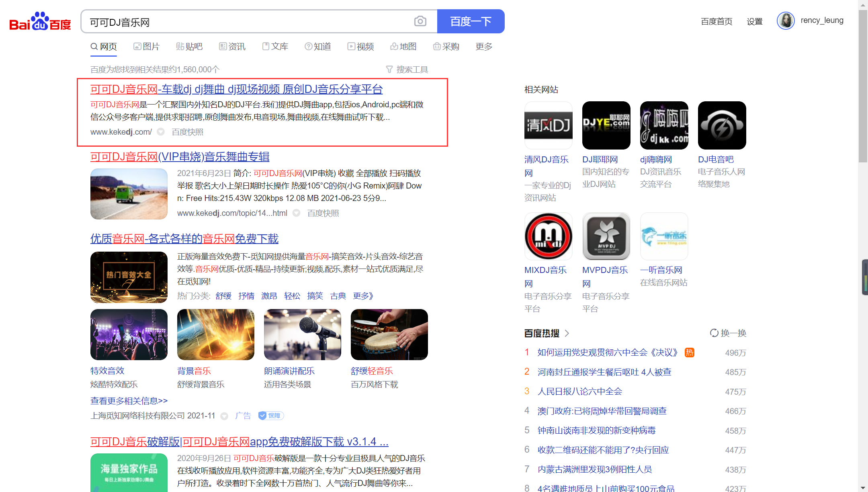Switch to 地图 tab
This screenshot has width=868, height=492.
403,47
